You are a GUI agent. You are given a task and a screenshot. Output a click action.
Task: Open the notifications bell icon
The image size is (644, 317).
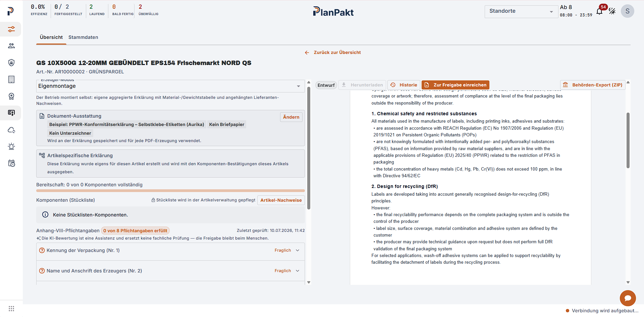(x=599, y=11)
